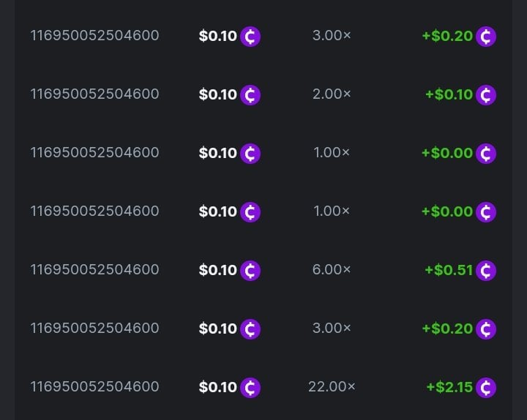The image size is (527, 420).
Task: Click the 2.00× multiplier value
Action: [x=332, y=94]
